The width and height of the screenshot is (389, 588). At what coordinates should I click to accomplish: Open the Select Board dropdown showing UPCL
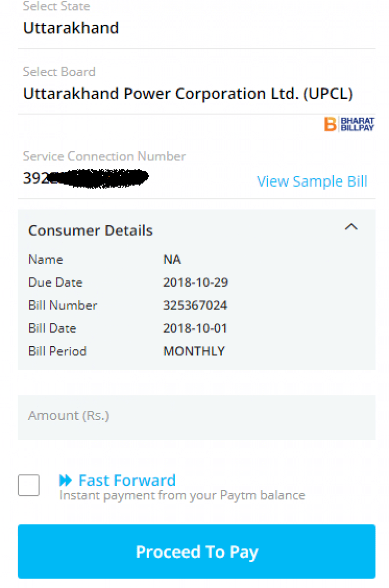[188, 94]
